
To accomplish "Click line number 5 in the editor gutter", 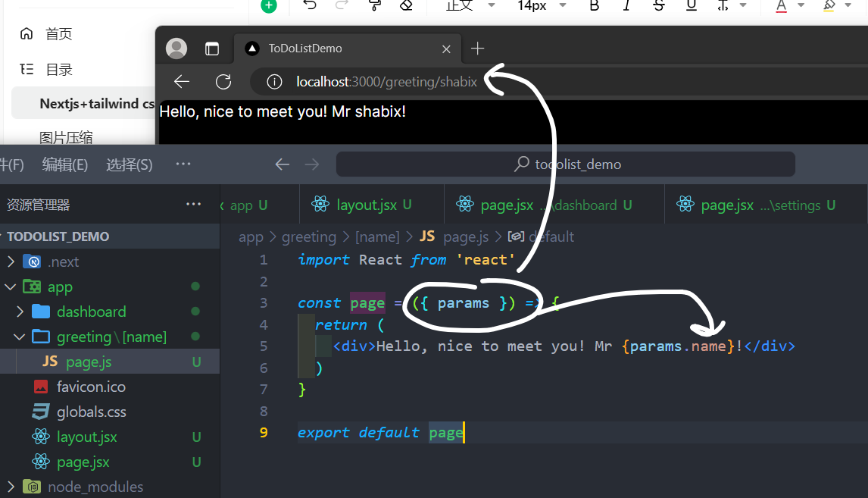I will (x=264, y=346).
